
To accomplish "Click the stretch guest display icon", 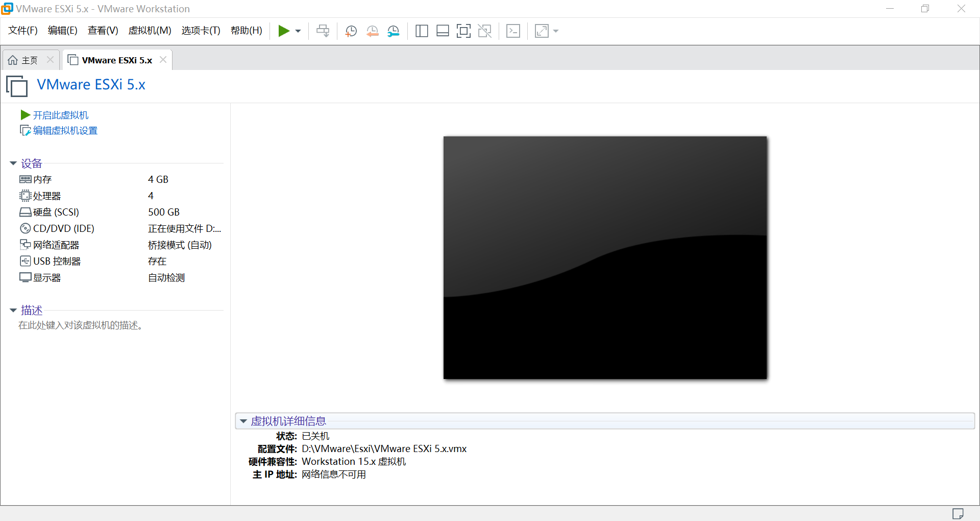I will click(x=542, y=31).
